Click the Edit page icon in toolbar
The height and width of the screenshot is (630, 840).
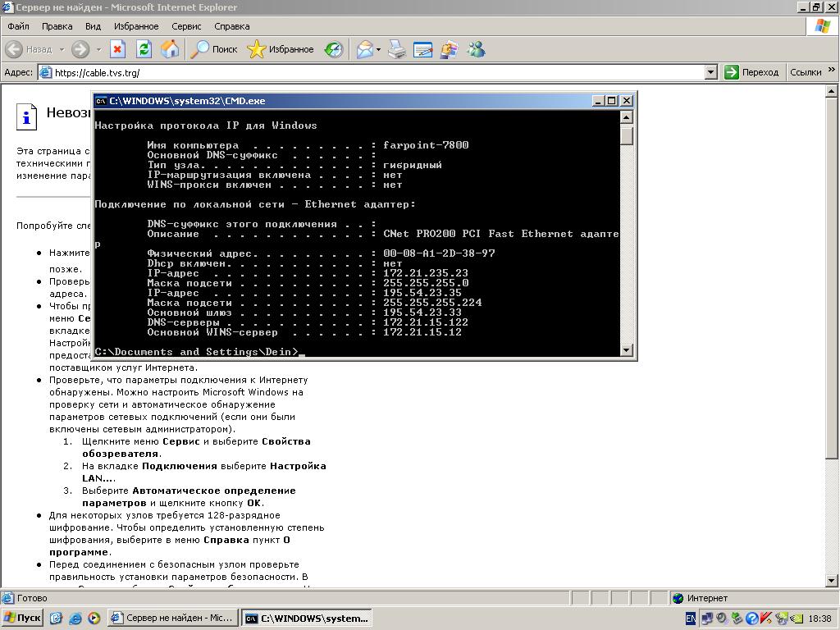point(422,50)
